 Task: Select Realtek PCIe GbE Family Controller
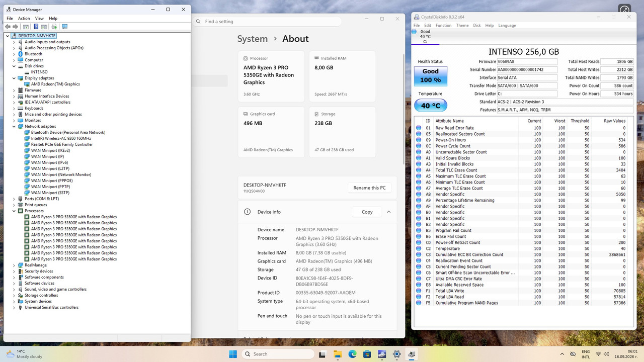pyautogui.click(x=62, y=144)
